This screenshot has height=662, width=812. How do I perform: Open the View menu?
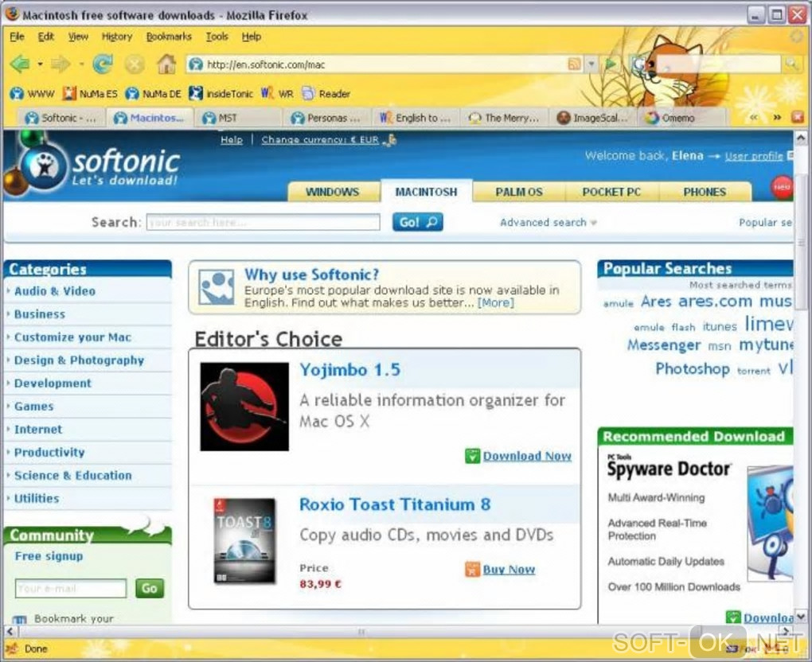tap(78, 37)
